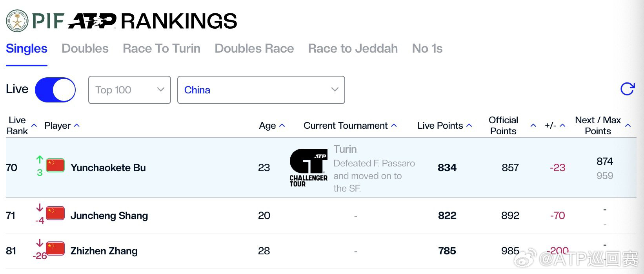Sort by Live Points column

pos(444,126)
